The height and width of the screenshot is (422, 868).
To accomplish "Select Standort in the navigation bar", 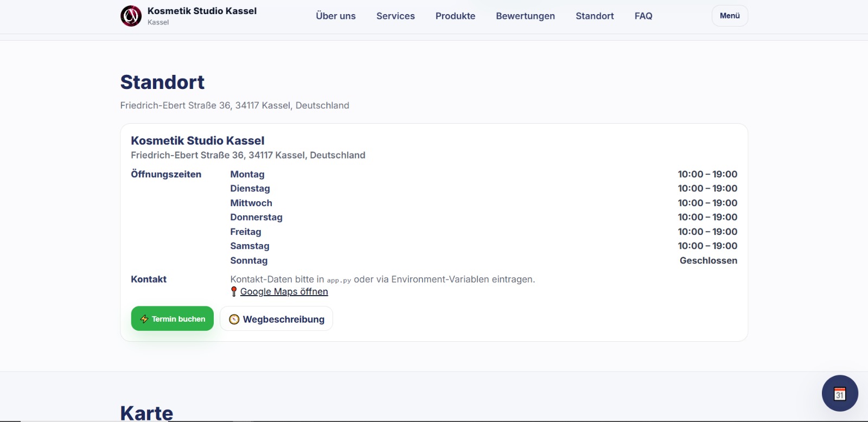I will 595,16.
